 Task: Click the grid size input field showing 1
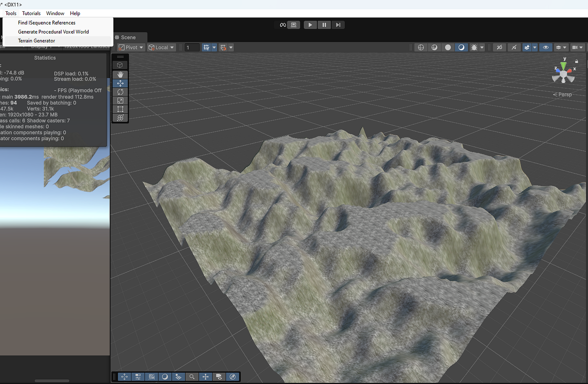[x=192, y=47]
